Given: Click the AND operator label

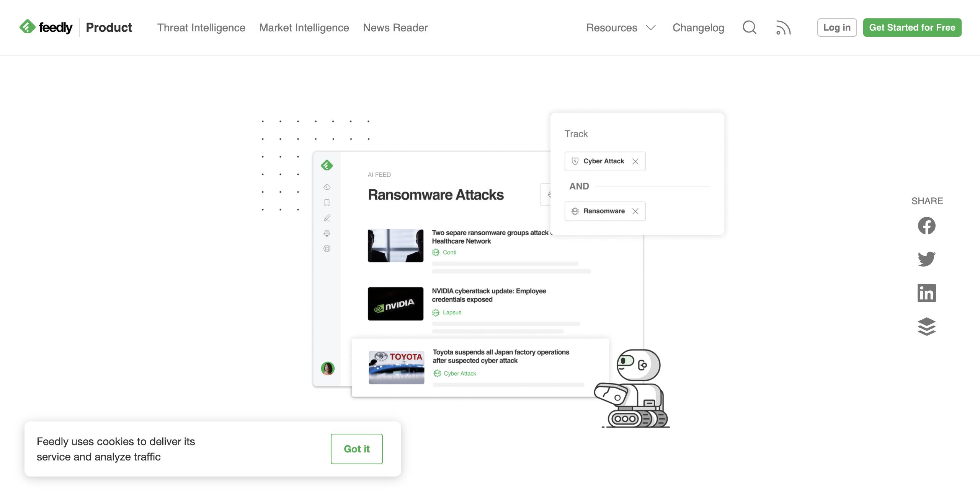Looking at the screenshot, I should coord(579,186).
